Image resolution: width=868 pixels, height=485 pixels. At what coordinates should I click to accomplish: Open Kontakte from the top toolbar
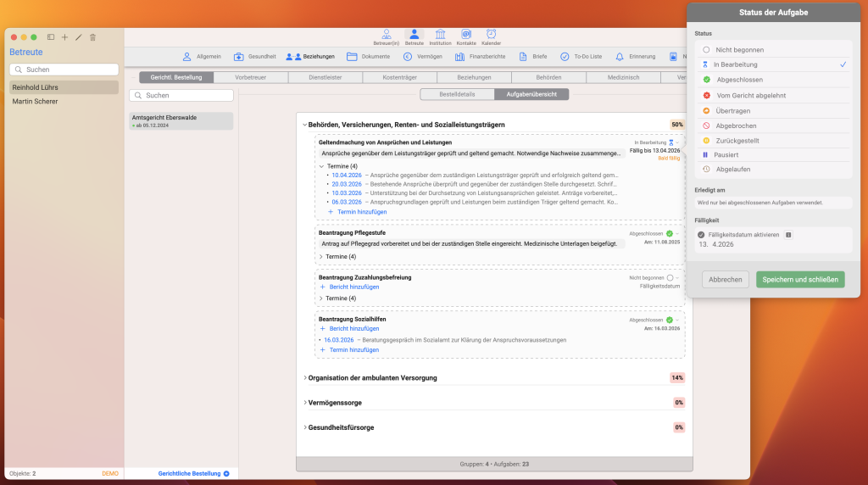(x=465, y=36)
